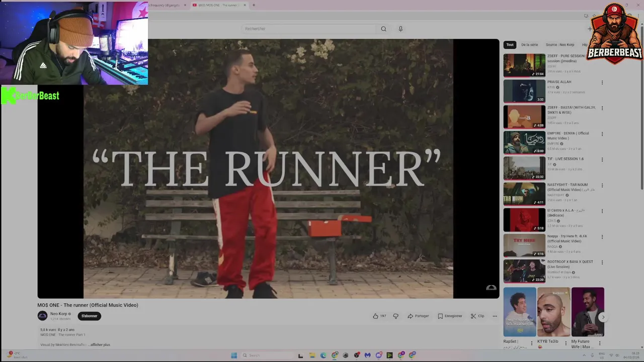This screenshot has width=644, height=362.
Task: Save the video with Enregistrer
Action: [x=450, y=316]
